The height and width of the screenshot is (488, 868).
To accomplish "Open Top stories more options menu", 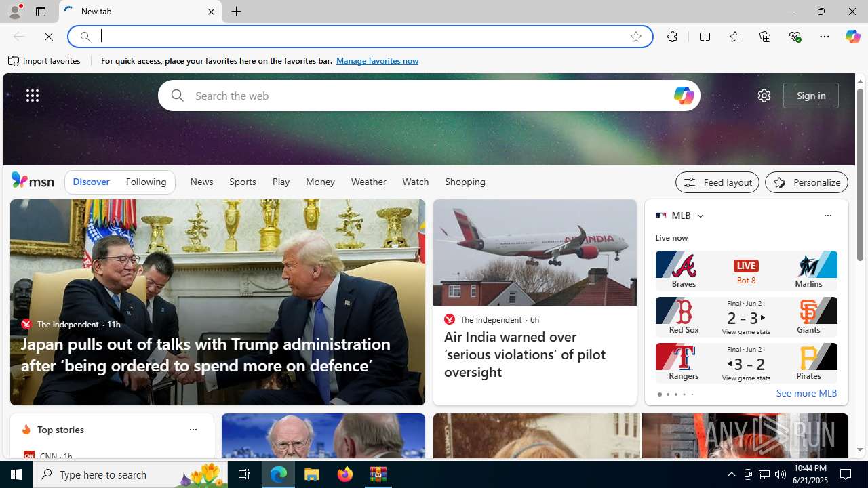I will point(193,430).
